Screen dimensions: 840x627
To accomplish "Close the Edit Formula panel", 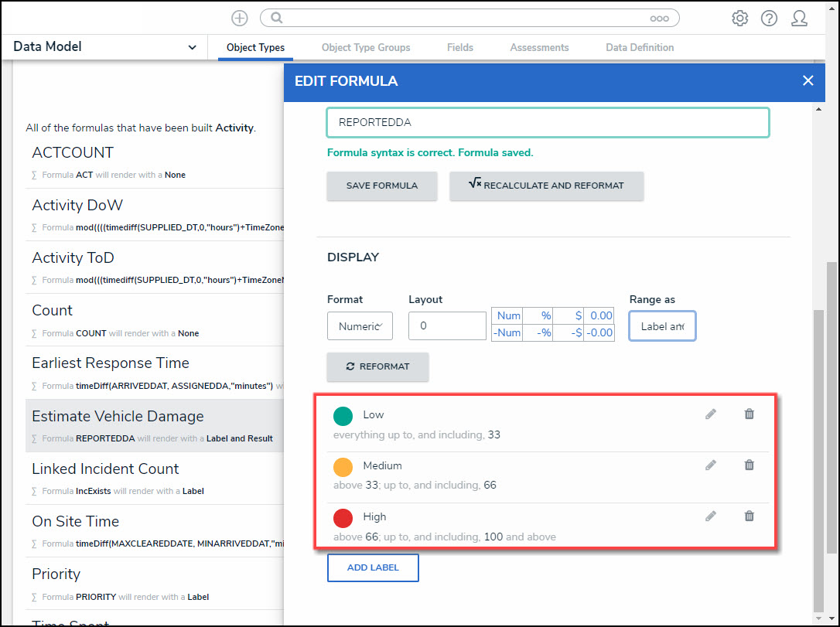I will tap(808, 80).
